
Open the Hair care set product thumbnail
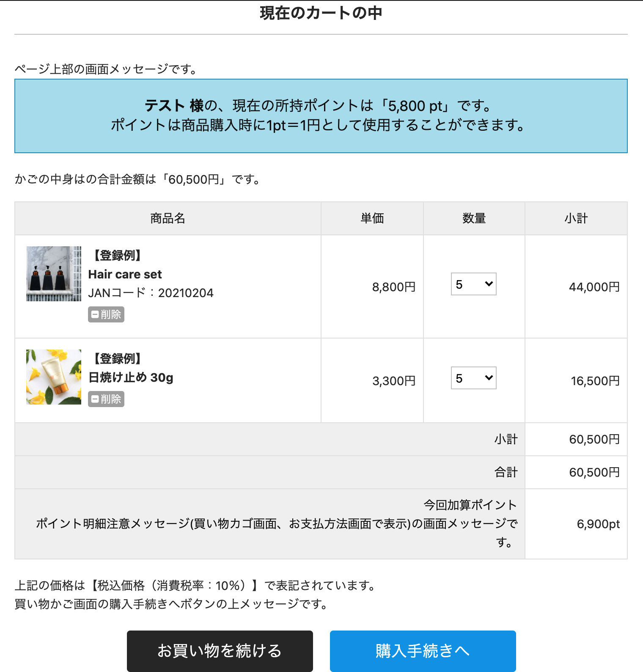click(x=54, y=274)
